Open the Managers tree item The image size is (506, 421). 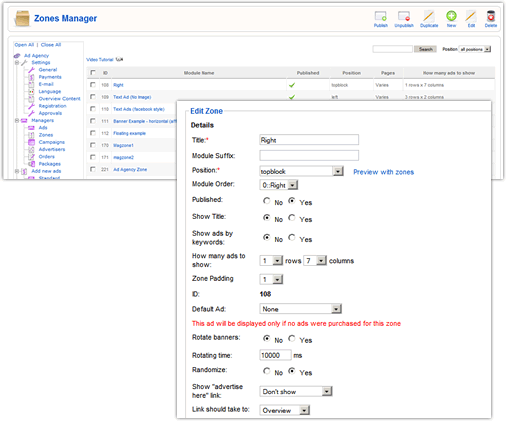coord(42,120)
